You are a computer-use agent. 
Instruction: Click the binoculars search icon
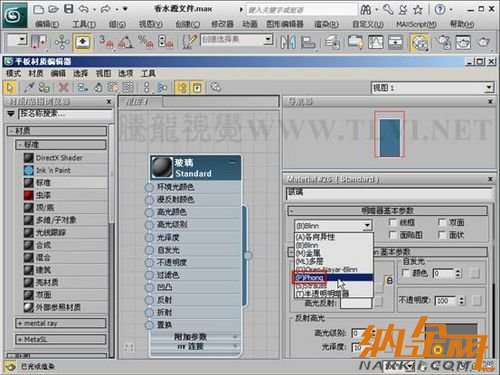click(x=366, y=10)
